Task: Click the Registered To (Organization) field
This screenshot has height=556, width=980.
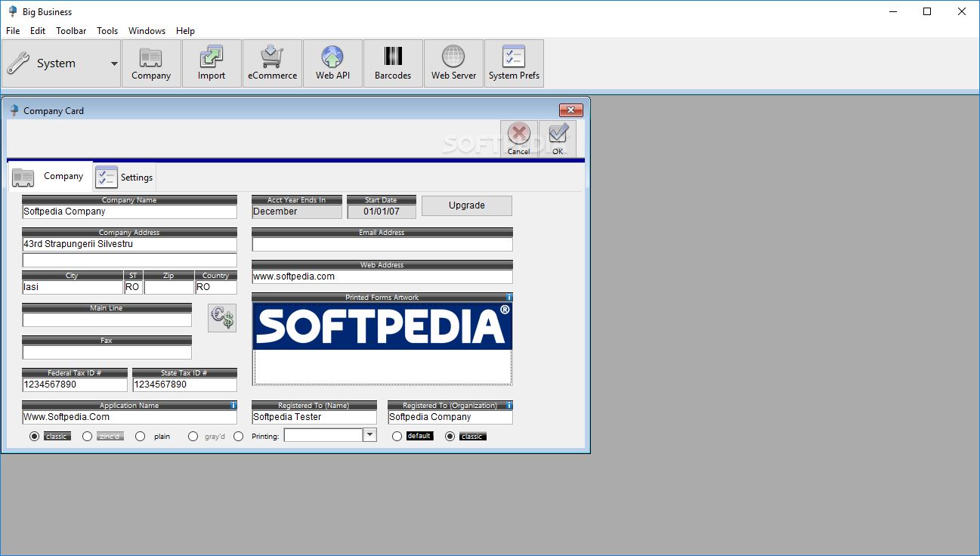Action: point(450,417)
